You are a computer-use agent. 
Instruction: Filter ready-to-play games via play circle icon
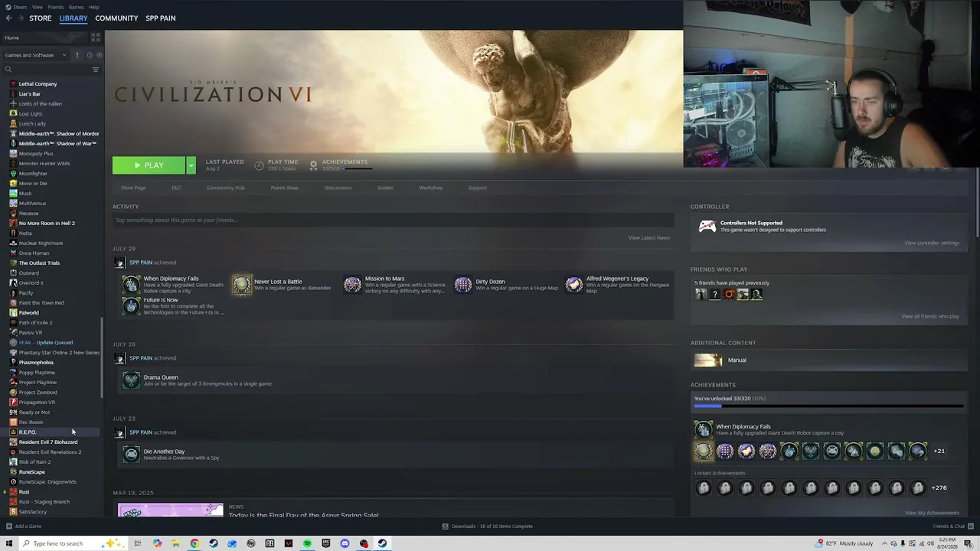point(99,55)
